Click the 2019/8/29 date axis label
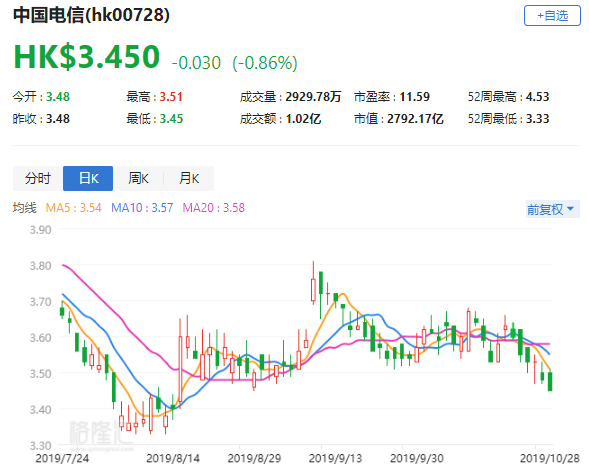This screenshot has height=466, width=589. pos(254,458)
